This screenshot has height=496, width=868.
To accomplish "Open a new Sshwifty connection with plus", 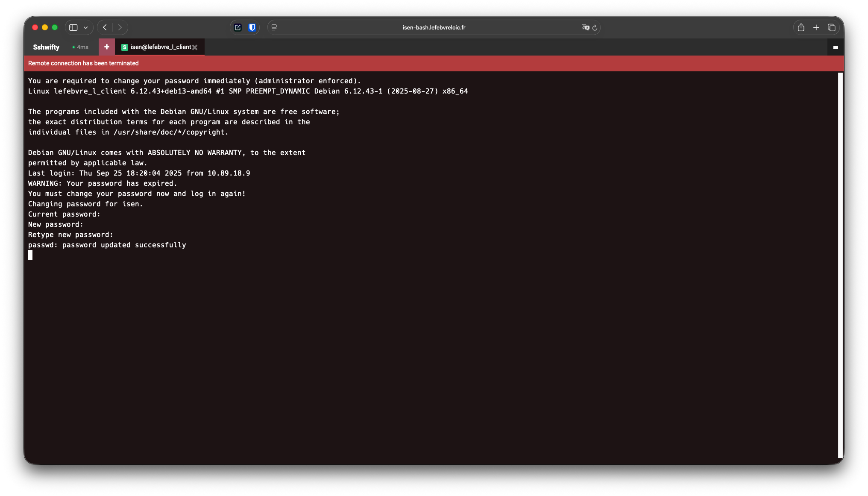I will 106,47.
